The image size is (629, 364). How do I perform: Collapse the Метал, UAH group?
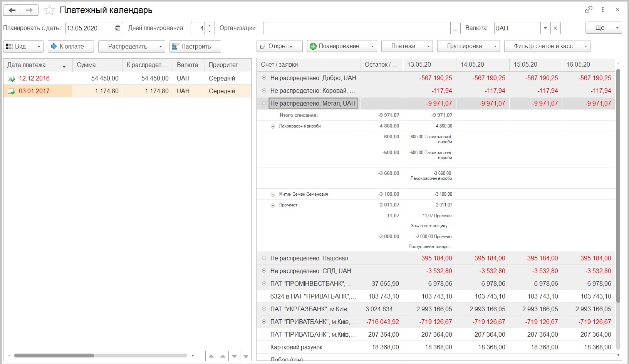click(264, 103)
